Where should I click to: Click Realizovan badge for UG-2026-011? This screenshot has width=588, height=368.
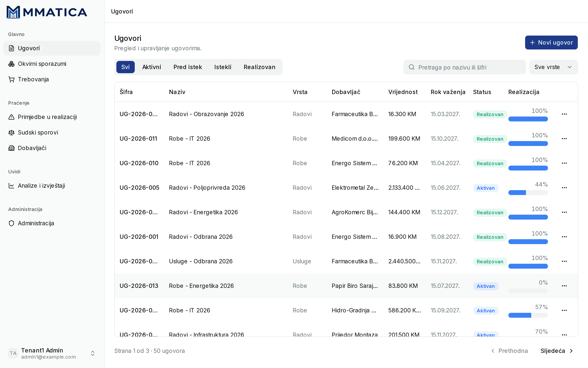tap(490, 139)
